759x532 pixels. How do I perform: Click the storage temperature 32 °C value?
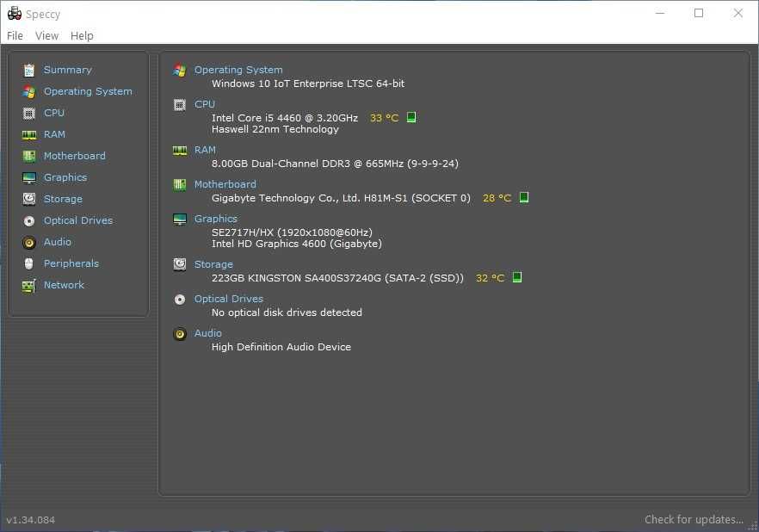(491, 278)
